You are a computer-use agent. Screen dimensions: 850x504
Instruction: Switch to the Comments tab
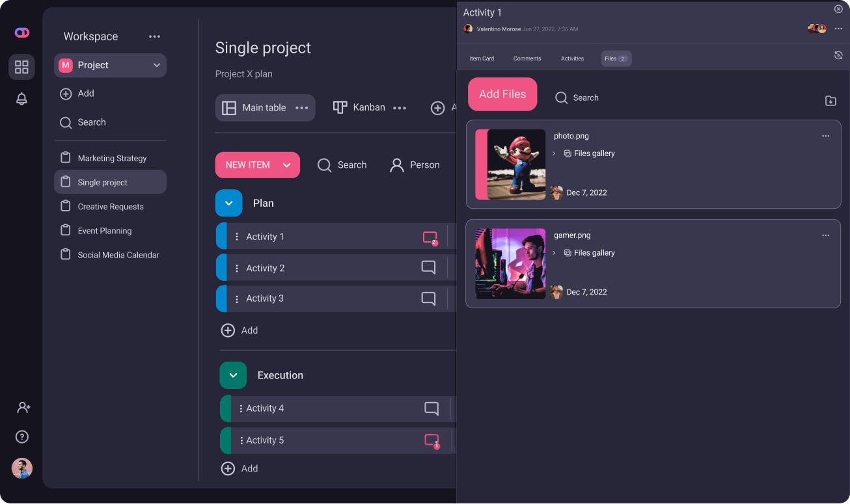(527, 59)
